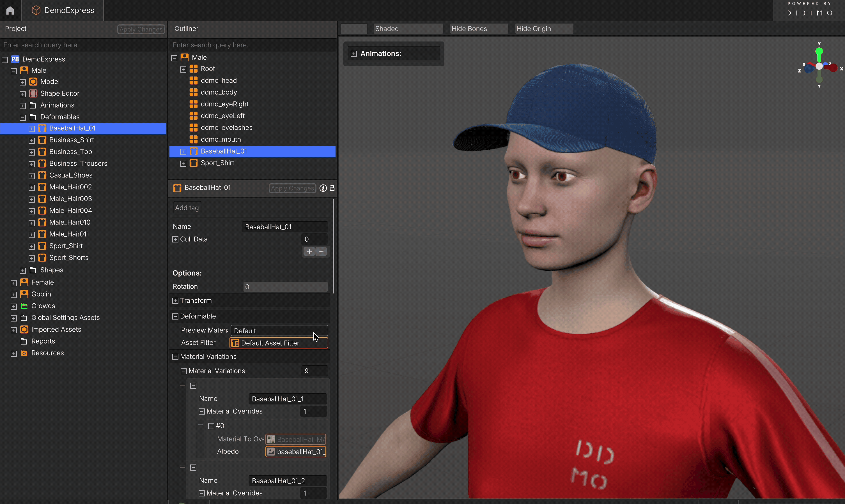Switch the Shaded view mode button
The image size is (845, 504).
[408, 29]
